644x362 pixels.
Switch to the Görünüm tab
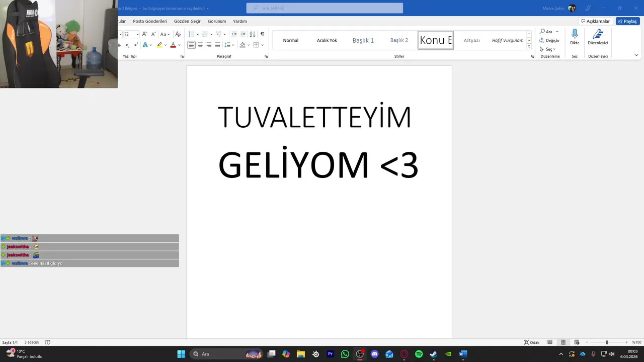(217, 22)
